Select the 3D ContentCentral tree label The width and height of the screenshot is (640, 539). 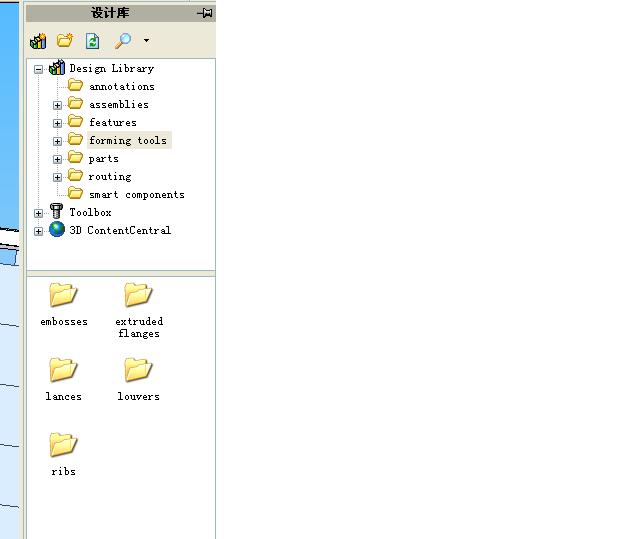[120, 230]
